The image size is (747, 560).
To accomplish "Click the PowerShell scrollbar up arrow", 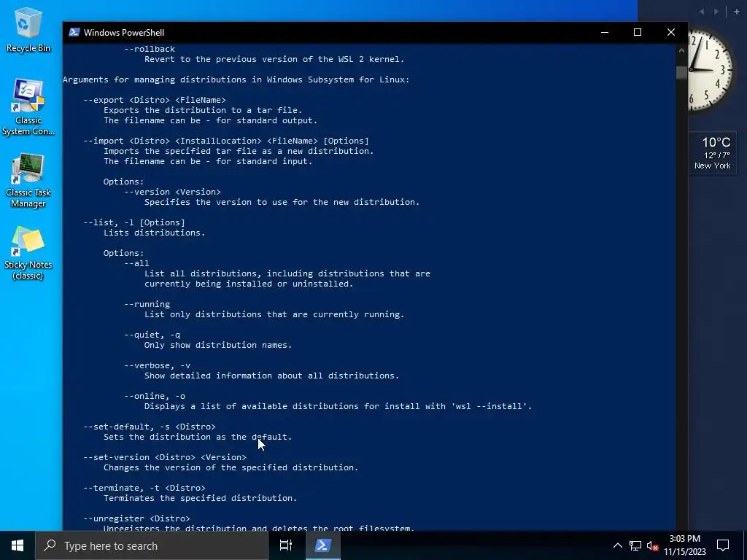I will coord(681,50).
